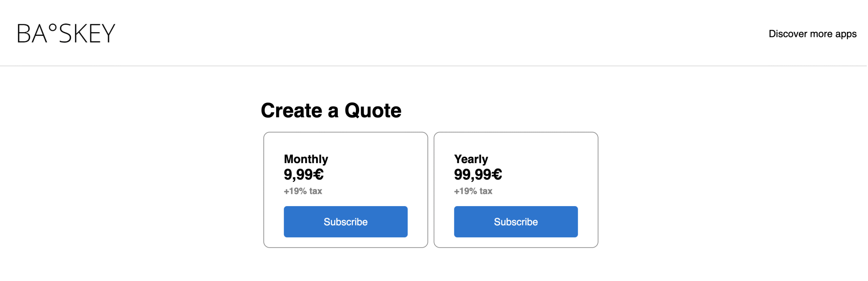Image resolution: width=868 pixels, height=281 pixels.
Task: Click the header divider line
Action: (433, 66)
